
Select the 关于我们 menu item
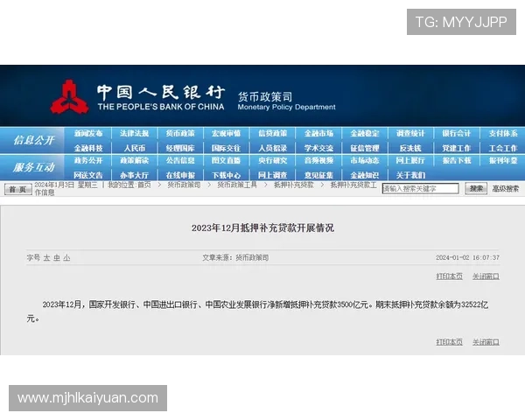410,175
